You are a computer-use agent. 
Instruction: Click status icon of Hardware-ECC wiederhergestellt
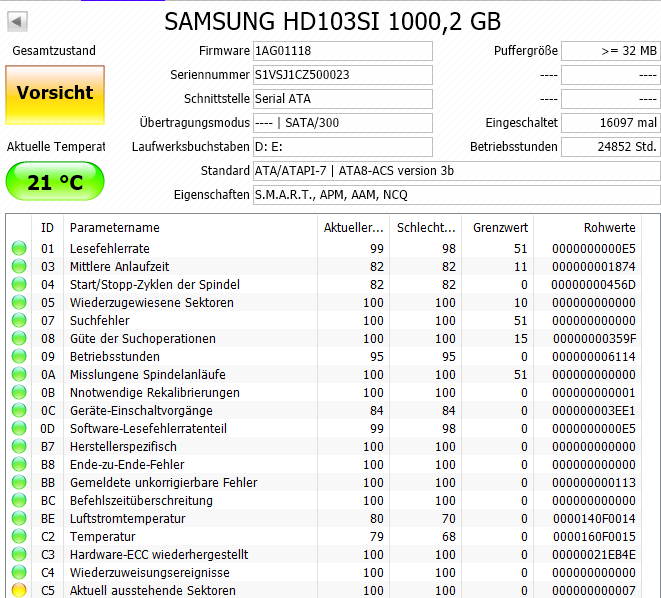[19, 554]
